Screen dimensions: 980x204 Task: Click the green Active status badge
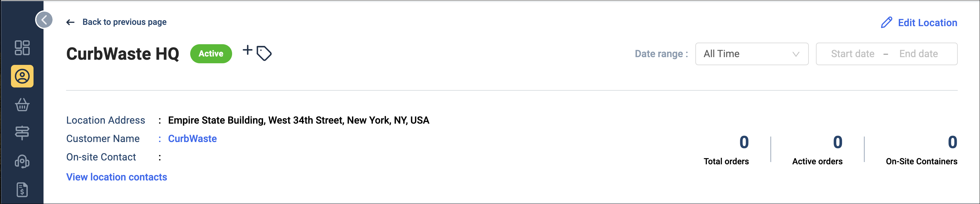coord(211,54)
